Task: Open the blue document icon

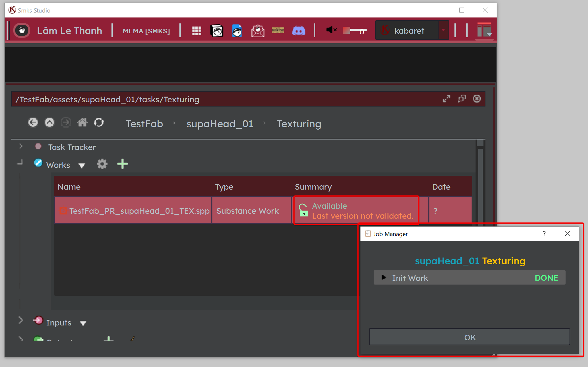Action: [x=237, y=31]
